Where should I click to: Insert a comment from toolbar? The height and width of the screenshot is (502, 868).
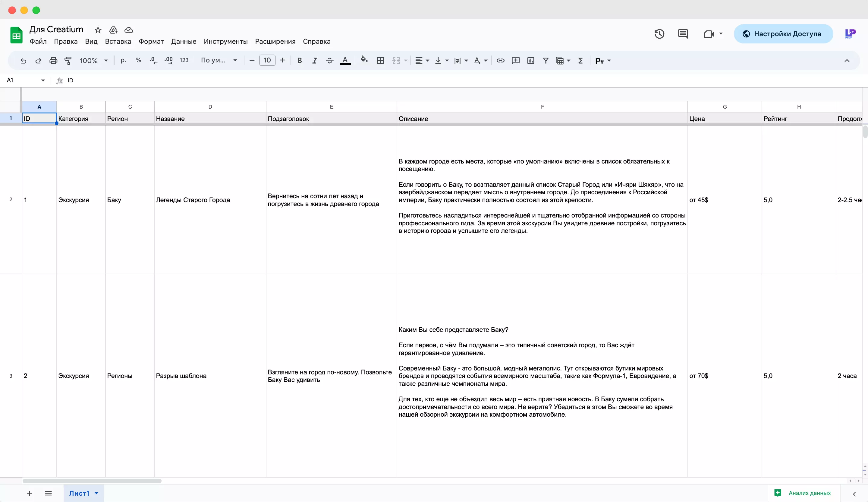tap(516, 61)
